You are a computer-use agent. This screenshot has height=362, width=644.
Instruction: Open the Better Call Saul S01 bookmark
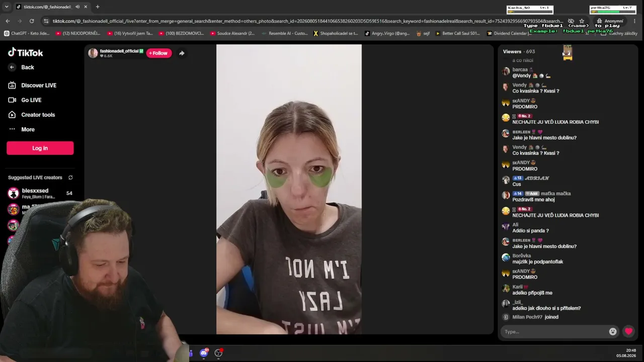[458, 34]
